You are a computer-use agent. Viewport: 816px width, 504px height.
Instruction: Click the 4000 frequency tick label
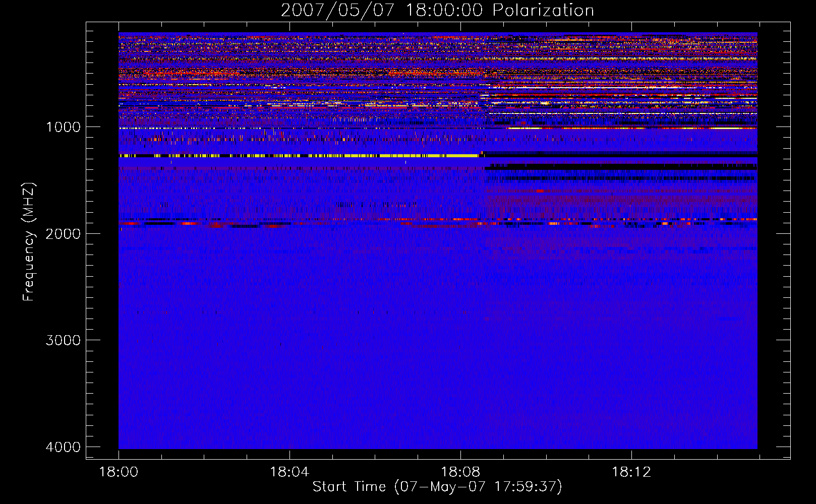[63, 447]
